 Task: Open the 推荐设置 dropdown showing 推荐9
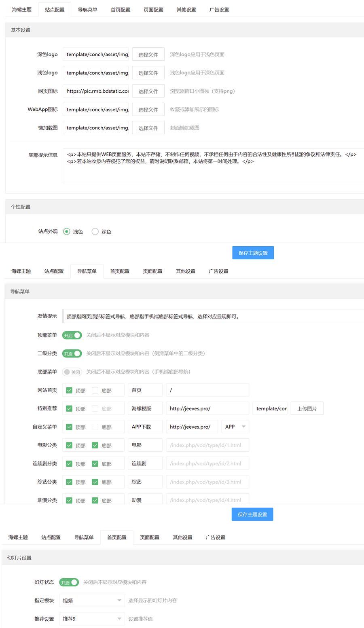(92, 619)
